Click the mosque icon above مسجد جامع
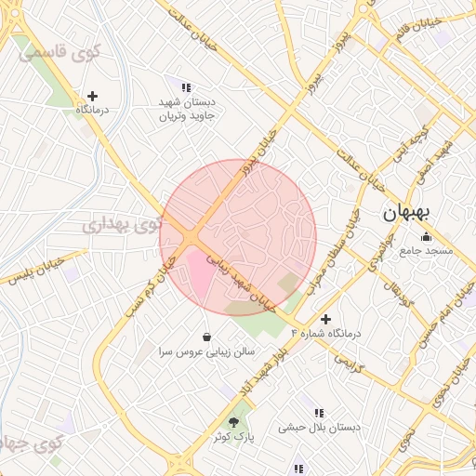Viewport: 476px width, 476px height. click(426, 237)
